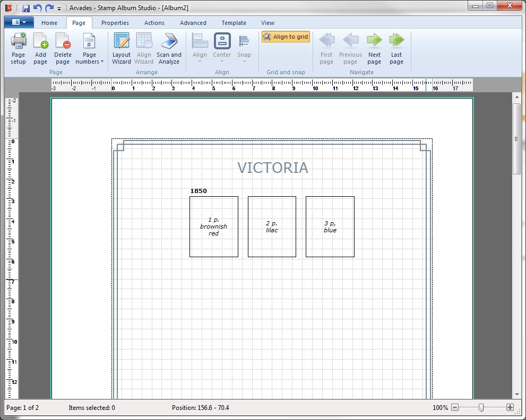Select the 2 p. lilac stamp box
This screenshot has height=420, width=526.
click(272, 226)
